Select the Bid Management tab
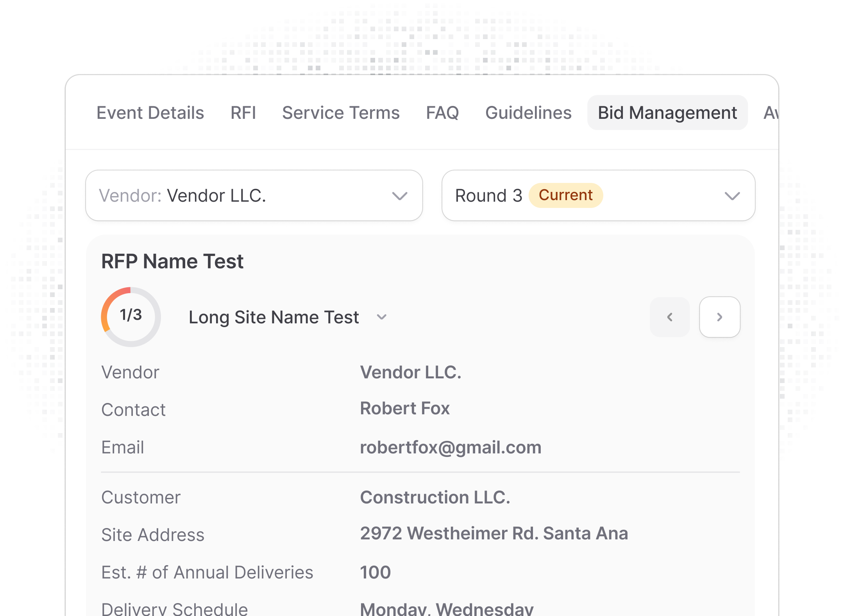 point(667,113)
